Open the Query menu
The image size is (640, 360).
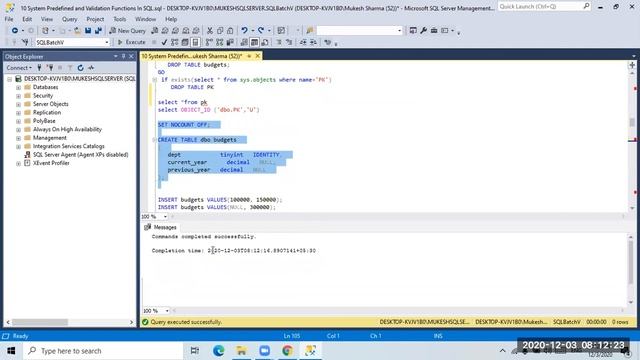click(69, 19)
